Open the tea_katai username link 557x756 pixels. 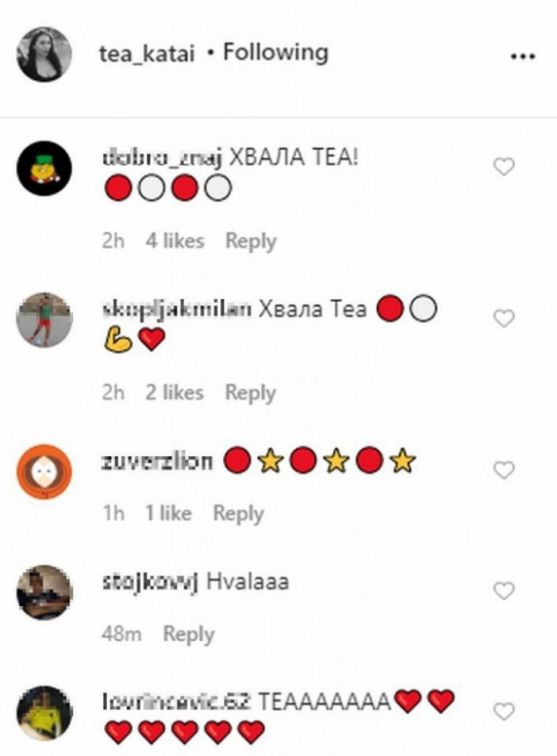point(147,54)
